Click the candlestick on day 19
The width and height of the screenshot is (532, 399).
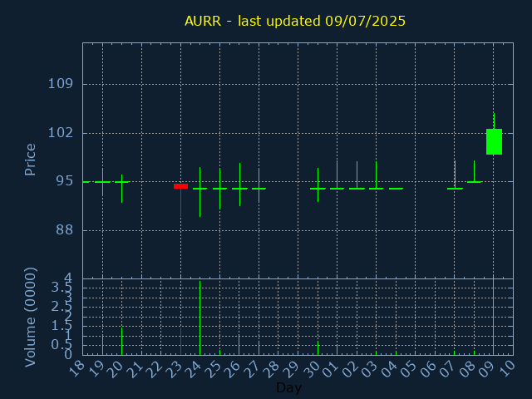(102, 182)
